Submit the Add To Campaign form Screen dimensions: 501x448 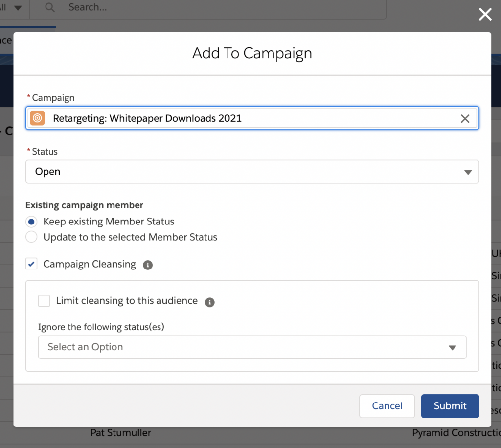(x=450, y=406)
